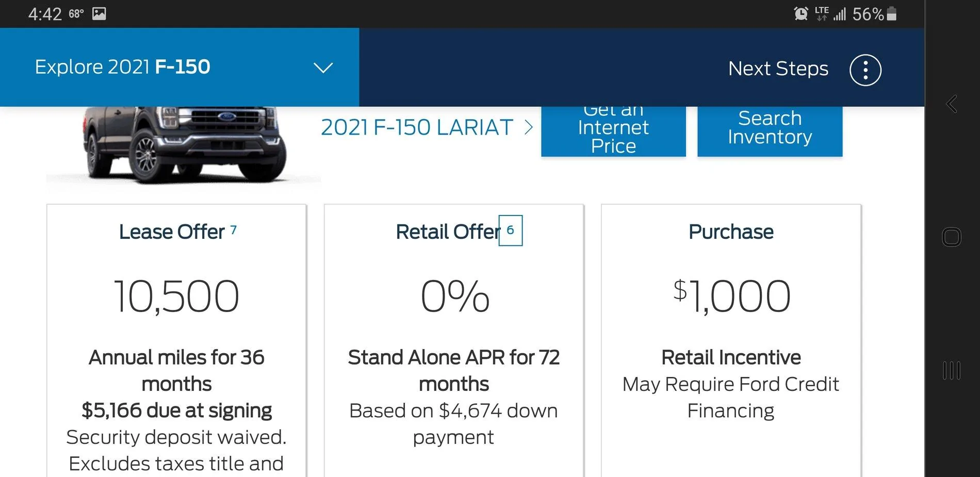Viewport: 980px width, 477px height.
Task: Open the three-dot Next Steps menu
Action: [865, 70]
